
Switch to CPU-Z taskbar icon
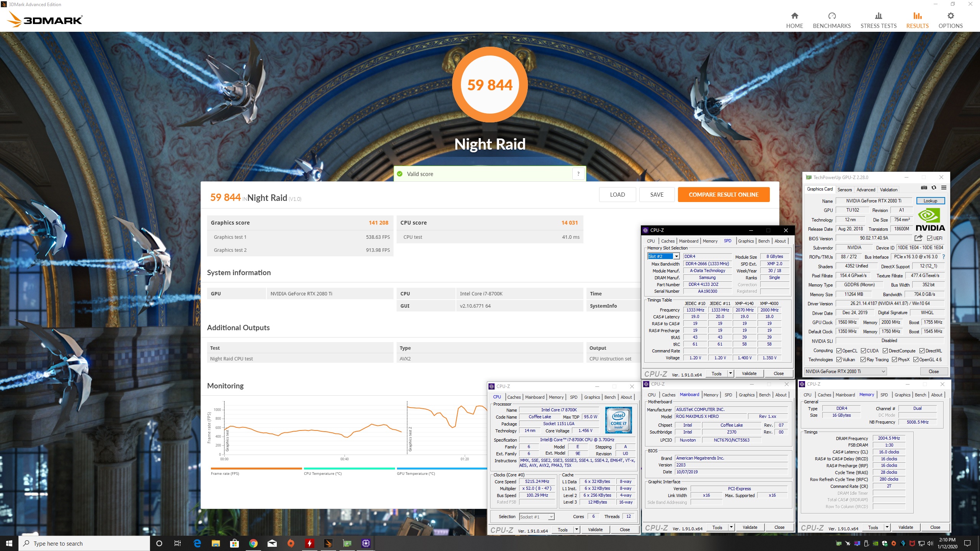(x=366, y=543)
